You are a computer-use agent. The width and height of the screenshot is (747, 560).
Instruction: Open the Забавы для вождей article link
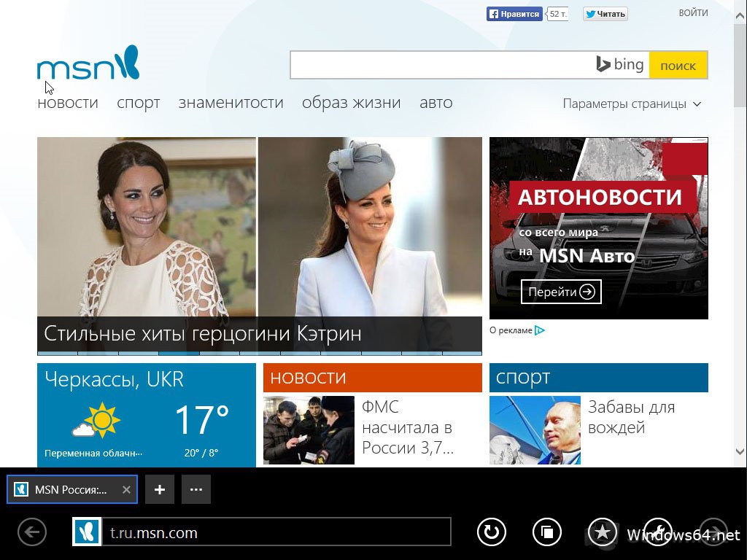pos(631,417)
